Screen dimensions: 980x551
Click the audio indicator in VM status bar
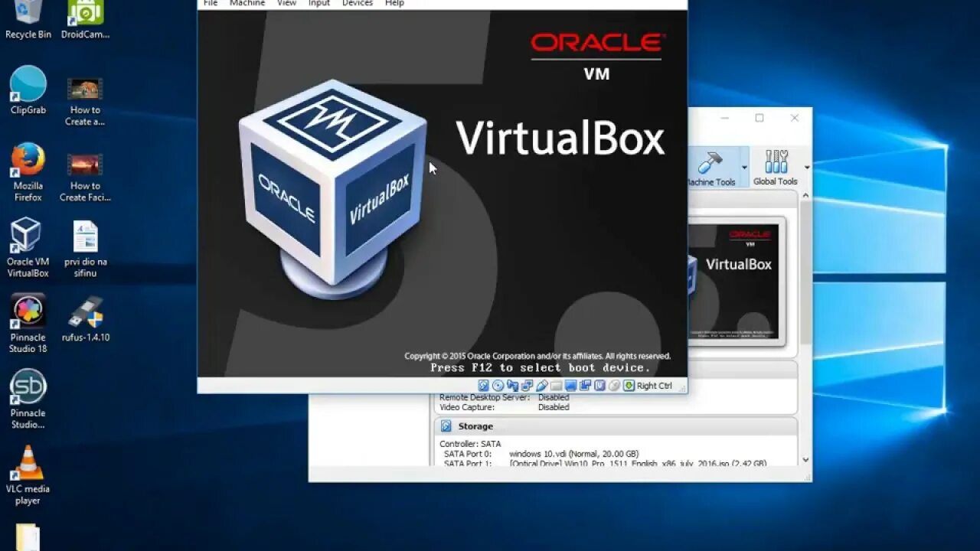click(513, 386)
